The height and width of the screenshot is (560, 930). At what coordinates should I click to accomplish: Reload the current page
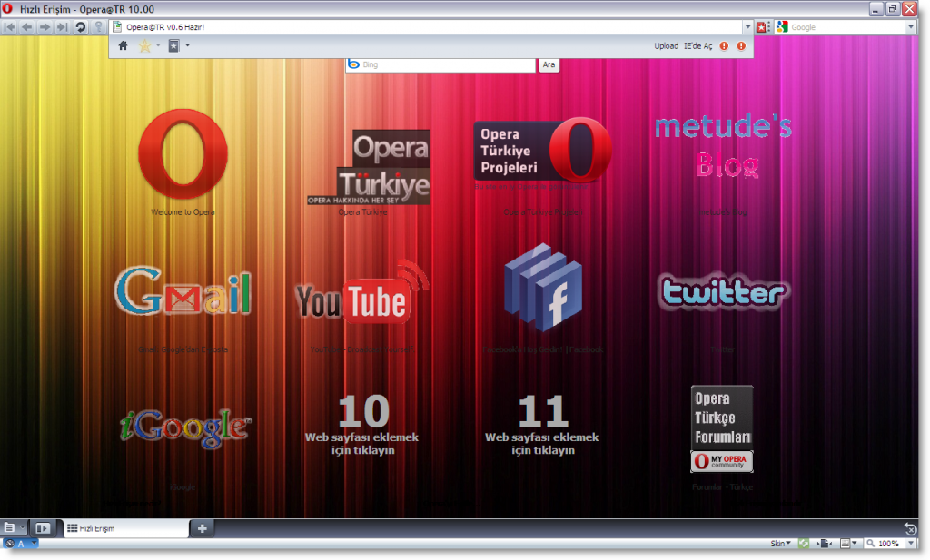[81, 27]
